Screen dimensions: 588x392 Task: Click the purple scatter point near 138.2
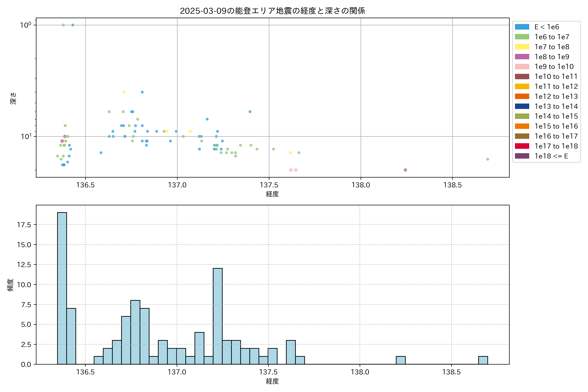tap(405, 170)
